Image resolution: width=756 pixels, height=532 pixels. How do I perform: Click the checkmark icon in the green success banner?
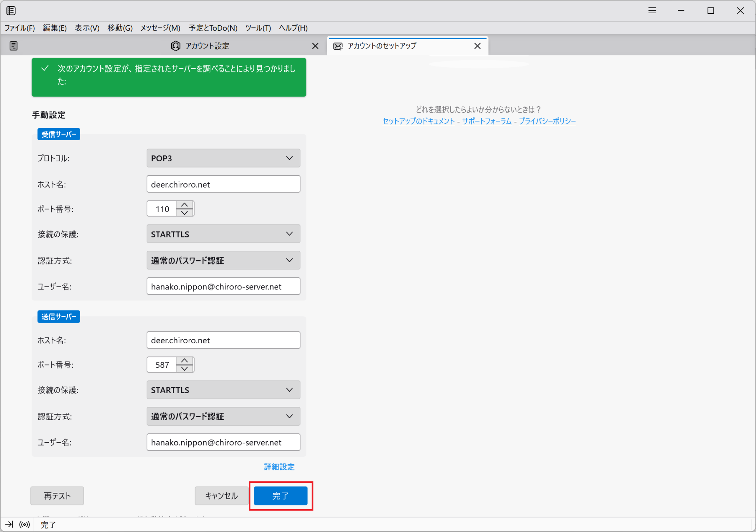click(x=45, y=68)
